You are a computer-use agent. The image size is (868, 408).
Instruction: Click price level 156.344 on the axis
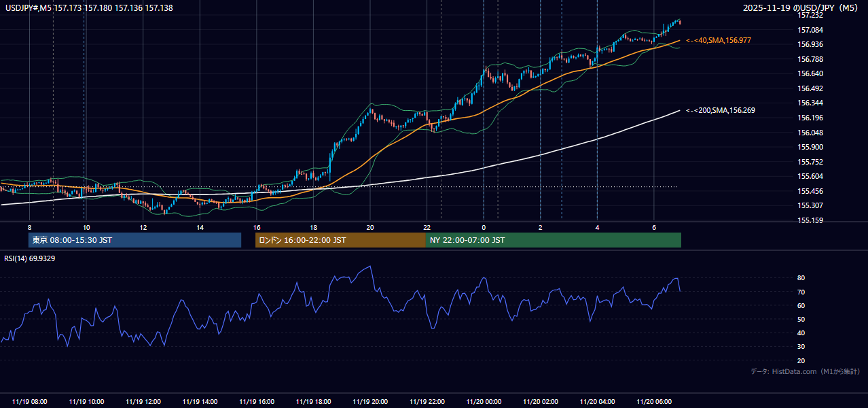point(810,103)
